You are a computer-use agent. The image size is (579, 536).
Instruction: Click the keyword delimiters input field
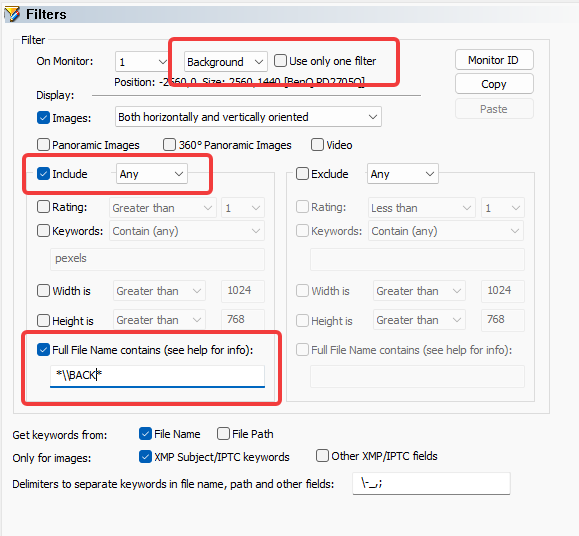click(x=431, y=483)
